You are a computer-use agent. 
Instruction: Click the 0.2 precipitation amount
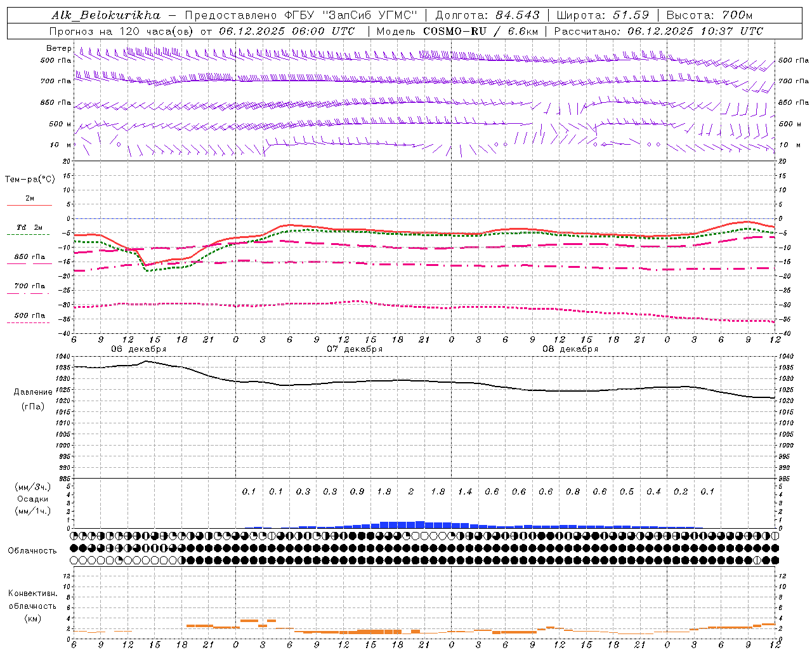681,491
